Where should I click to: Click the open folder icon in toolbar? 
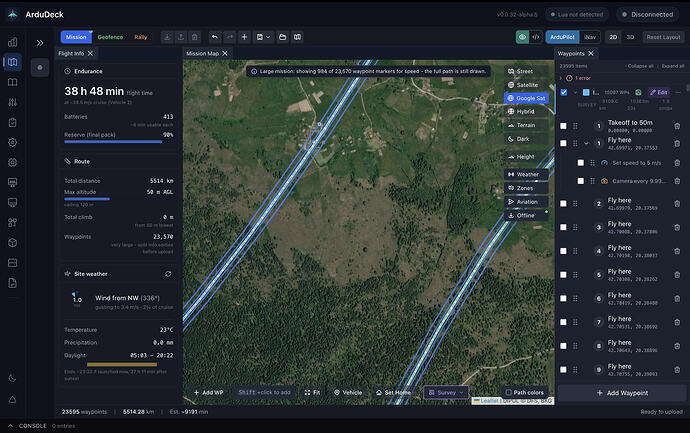pos(283,37)
